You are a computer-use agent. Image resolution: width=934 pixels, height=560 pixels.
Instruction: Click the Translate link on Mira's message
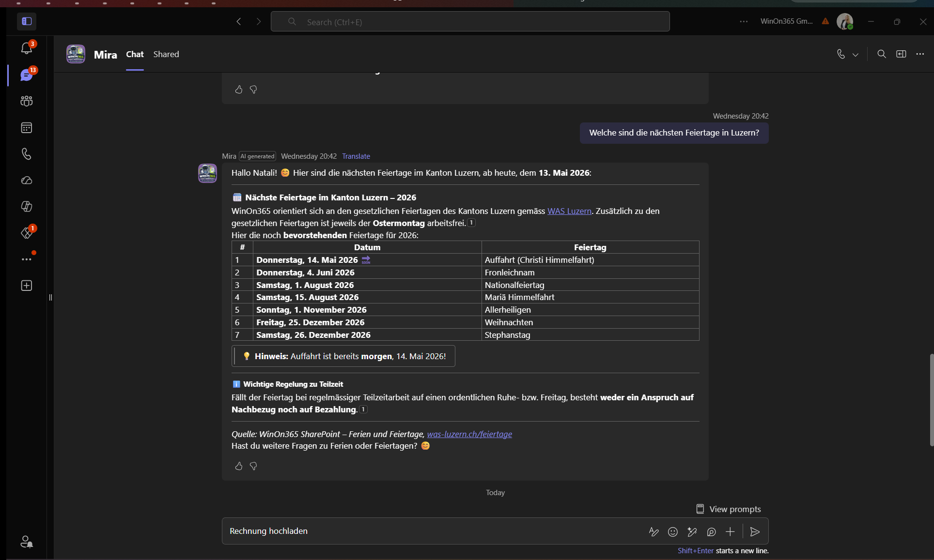(356, 156)
